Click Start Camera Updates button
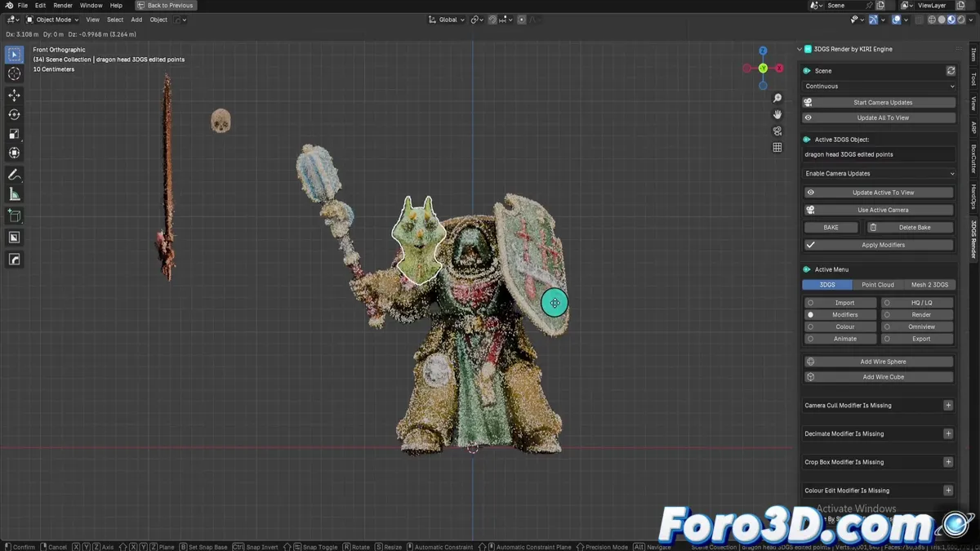The width and height of the screenshot is (980, 551). pos(879,103)
